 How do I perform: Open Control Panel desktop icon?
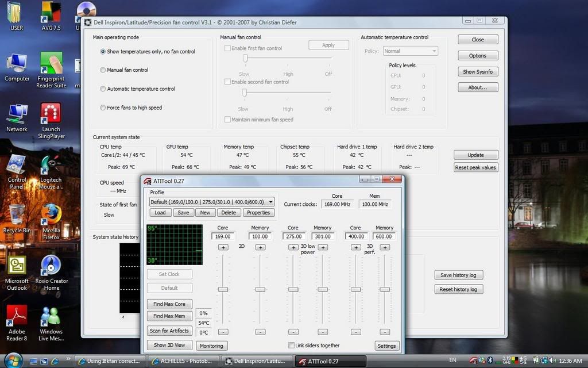(x=17, y=172)
